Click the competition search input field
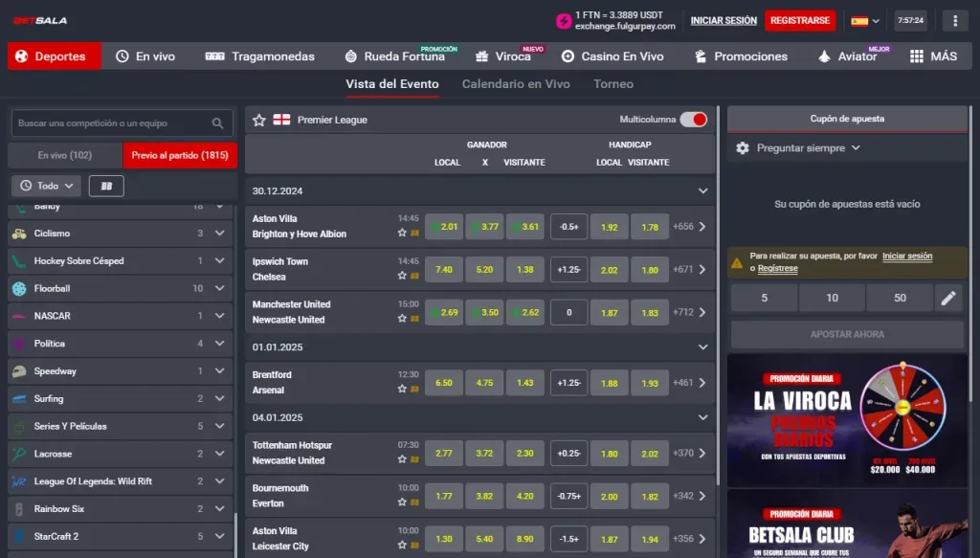The width and height of the screenshot is (980, 558). (110, 123)
